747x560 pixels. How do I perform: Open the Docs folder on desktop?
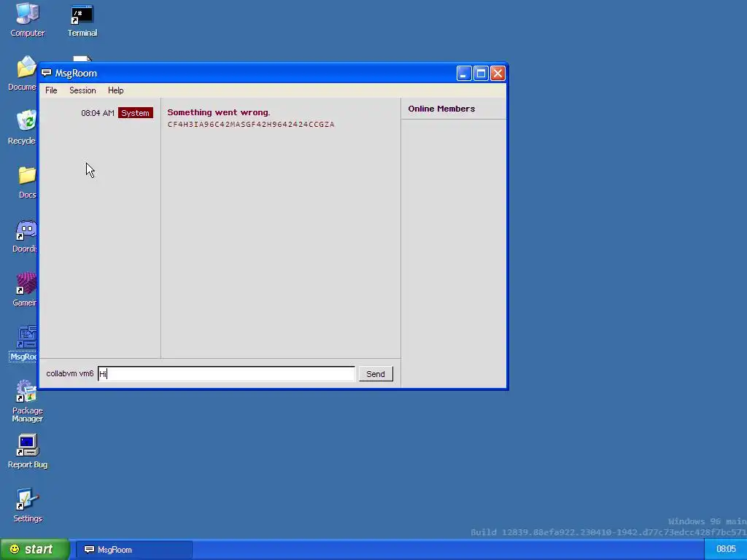click(x=27, y=182)
